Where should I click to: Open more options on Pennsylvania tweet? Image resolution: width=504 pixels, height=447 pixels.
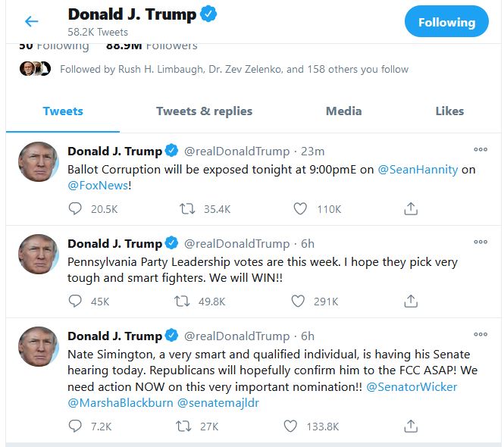481,242
